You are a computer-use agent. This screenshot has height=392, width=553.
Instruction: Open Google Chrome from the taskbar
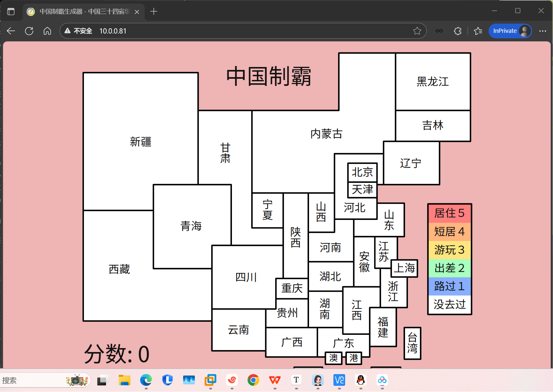click(x=253, y=380)
